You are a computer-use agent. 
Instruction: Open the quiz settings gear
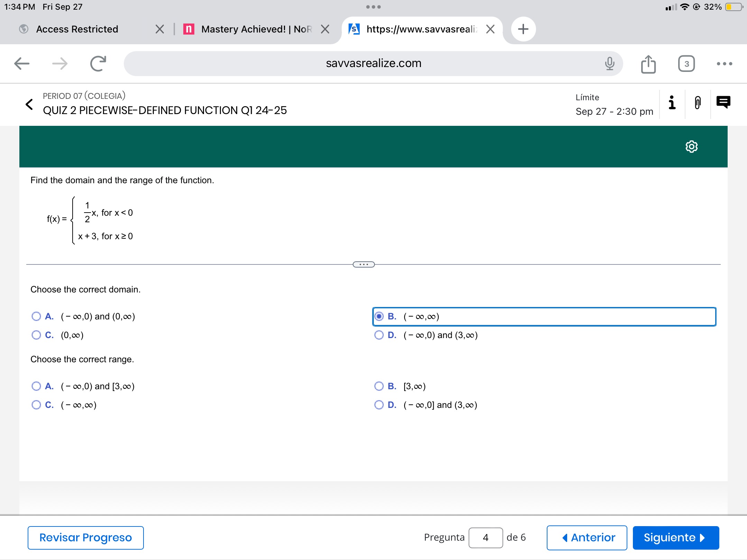coord(691,147)
